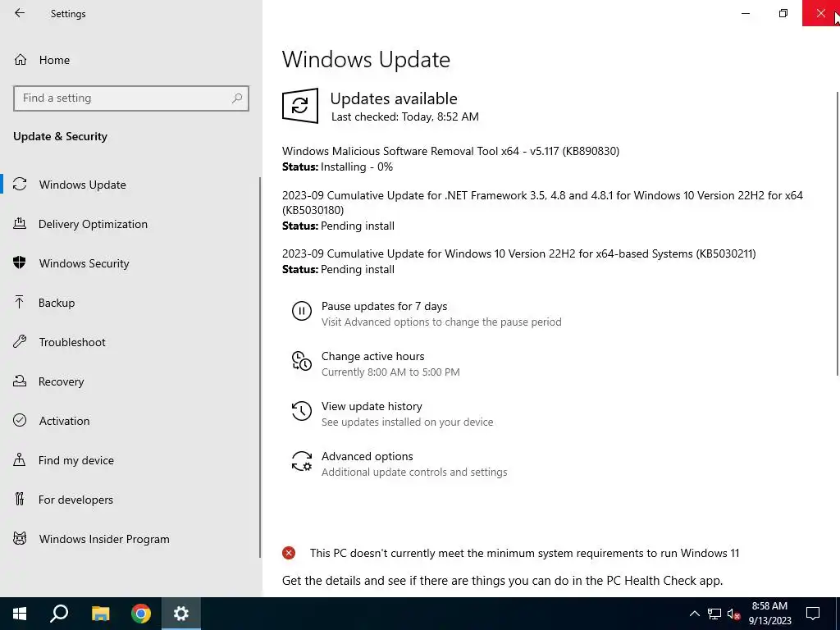Viewport: 840px width, 630px height.
Task: Open Change active hours
Action: tap(373, 356)
